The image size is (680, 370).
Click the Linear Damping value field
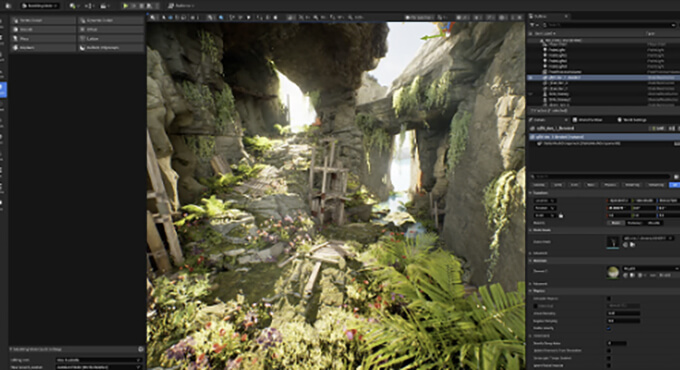pyautogui.click(x=623, y=313)
